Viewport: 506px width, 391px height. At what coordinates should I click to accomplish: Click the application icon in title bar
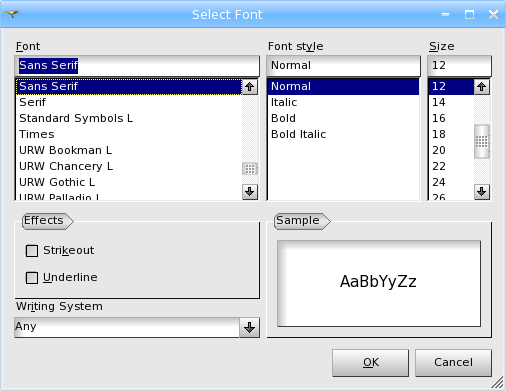(x=12, y=14)
